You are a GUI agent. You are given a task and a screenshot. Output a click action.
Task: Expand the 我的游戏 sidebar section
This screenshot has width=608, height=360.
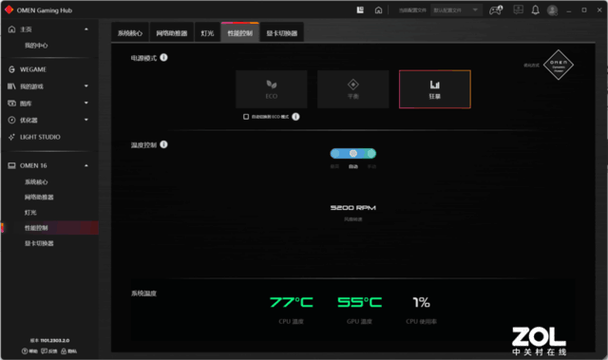(86, 86)
